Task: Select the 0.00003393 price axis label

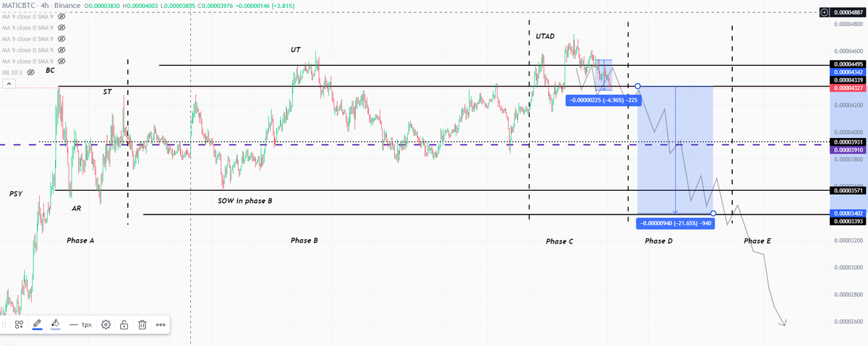Action: (x=848, y=221)
